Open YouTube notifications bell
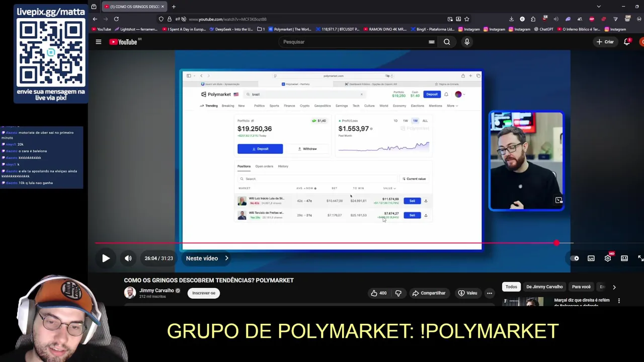This screenshot has height=362, width=644. 627,42
